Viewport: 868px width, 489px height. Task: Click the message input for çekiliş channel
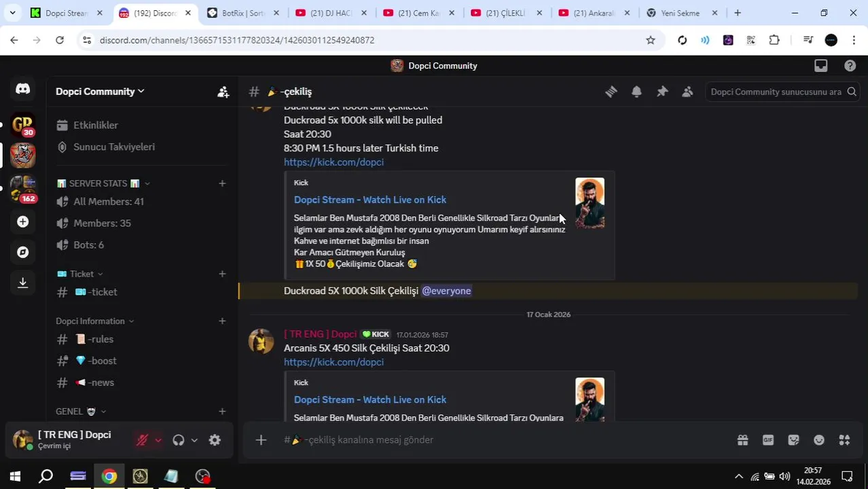tap(503, 440)
